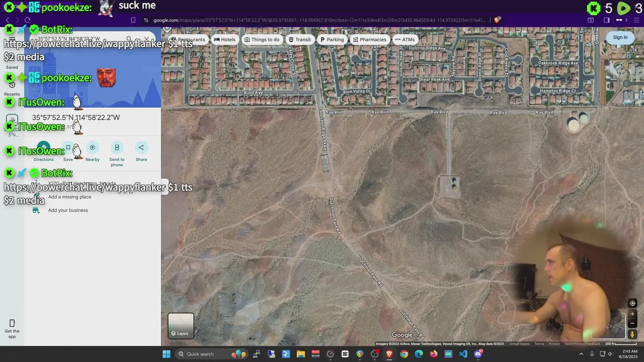Open Discord from the taskbar
This screenshot has height=362, width=644.
478,354
